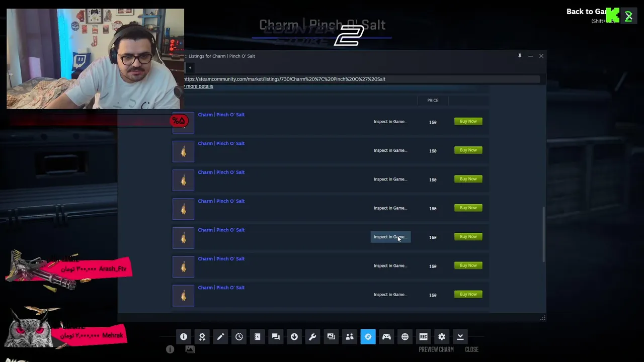Open the friends list icon
The height and width of the screenshot is (362, 644).
pos(350,337)
